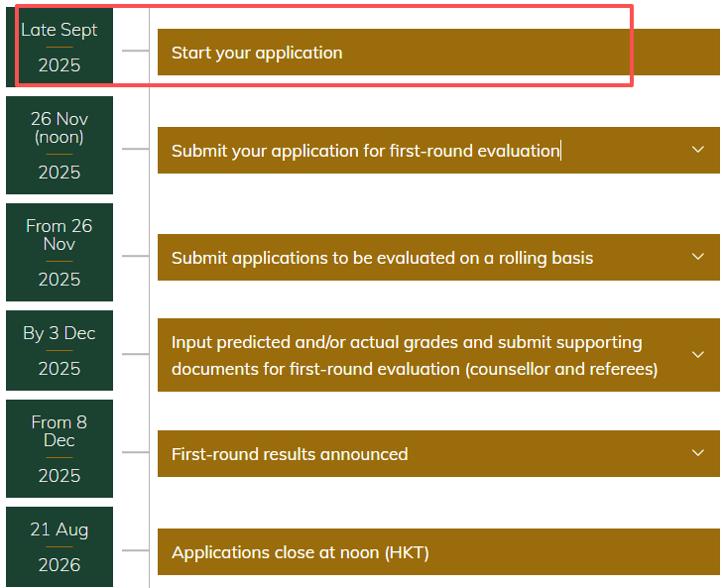Expand chevron on First-round results announced row
724x588 pixels.
697,453
